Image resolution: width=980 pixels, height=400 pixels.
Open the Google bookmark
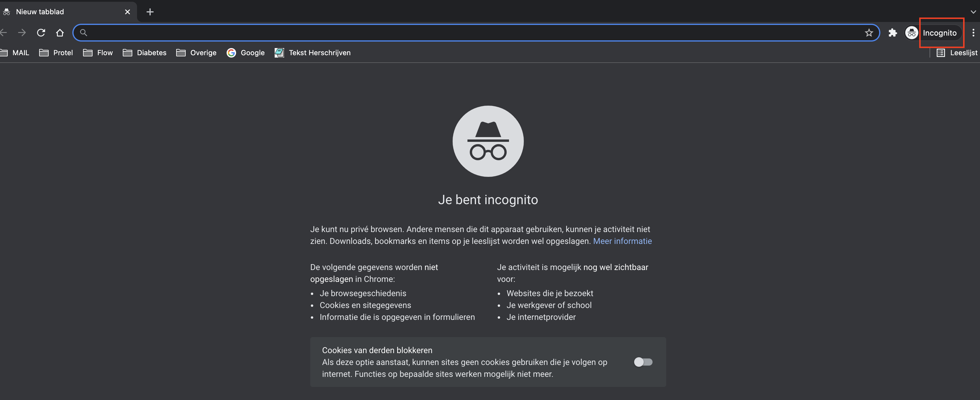pos(246,53)
